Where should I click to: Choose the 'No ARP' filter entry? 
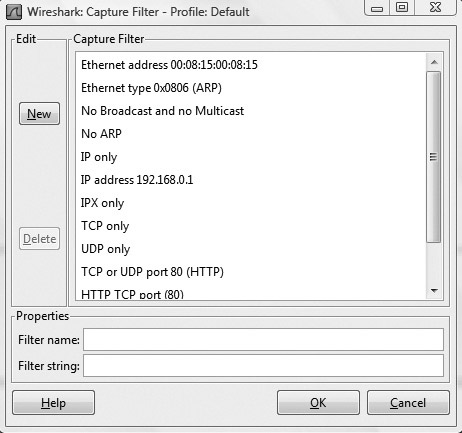pos(251,134)
